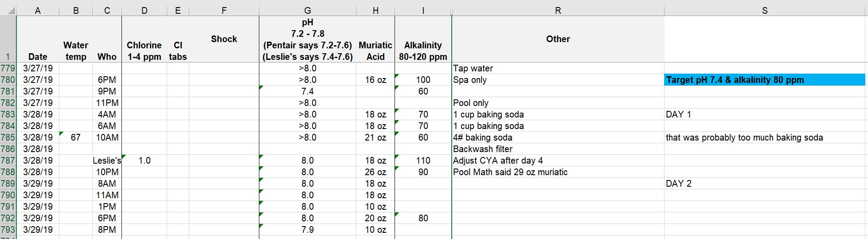The height and width of the screenshot is (239, 868).
Task: Select blue Target pH 7.4 cell
Action: click(764, 80)
